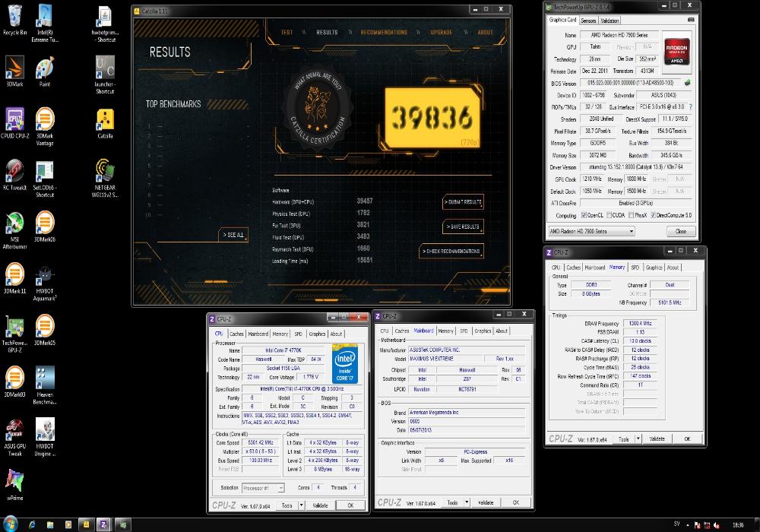Open the wPrime desktop icon
The width and height of the screenshot is (760, 532).
pos(14,485)
